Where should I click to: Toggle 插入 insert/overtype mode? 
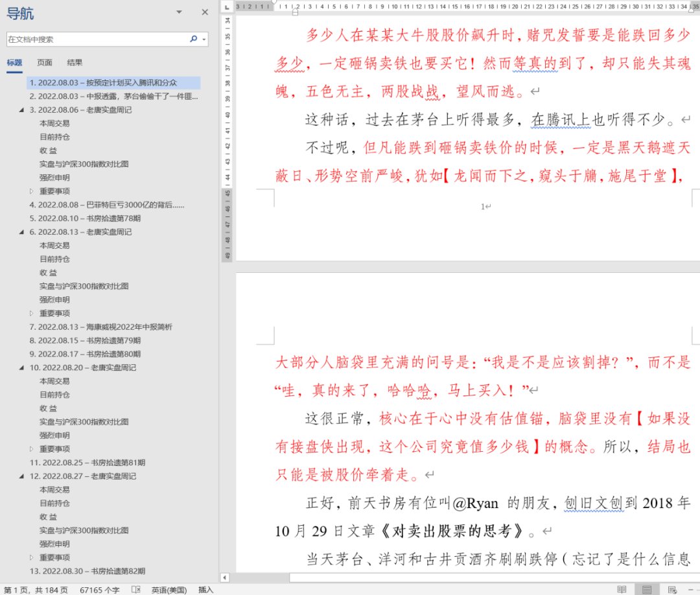(x=206, y=590)
